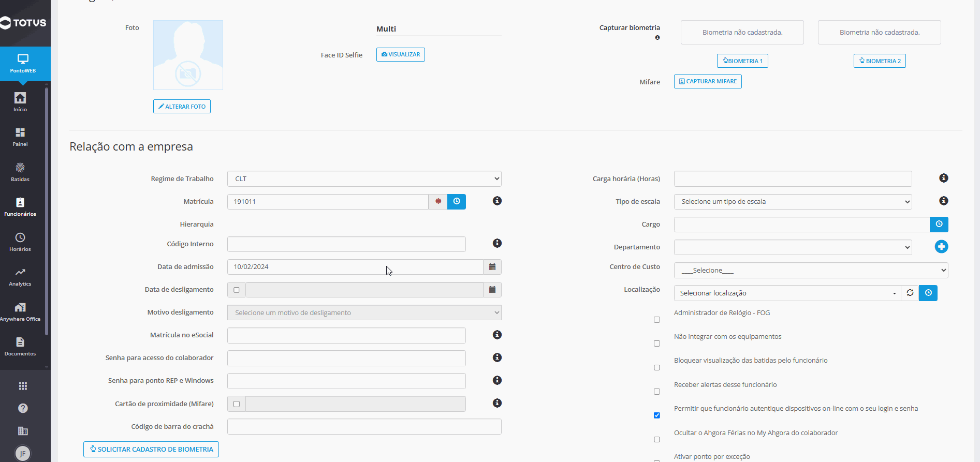Click info icon for Matrícula no eSocial

coord(497,335)
